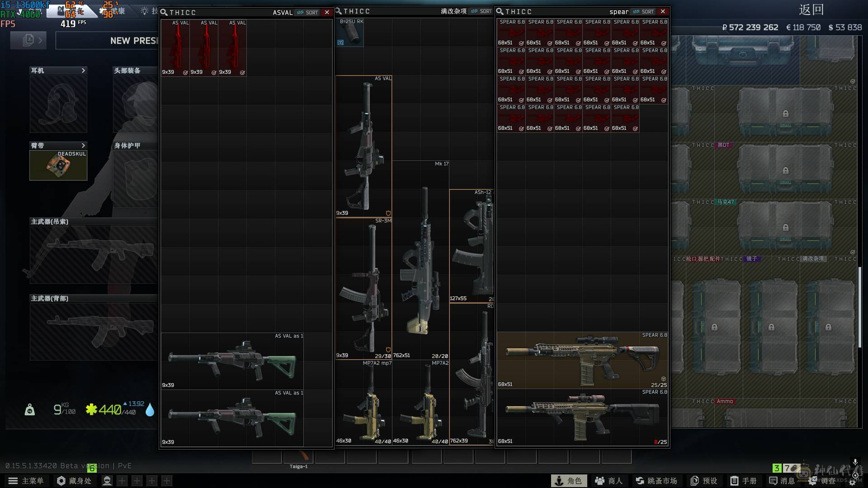Sort the 满改杂项 container contents

point(481,11)
